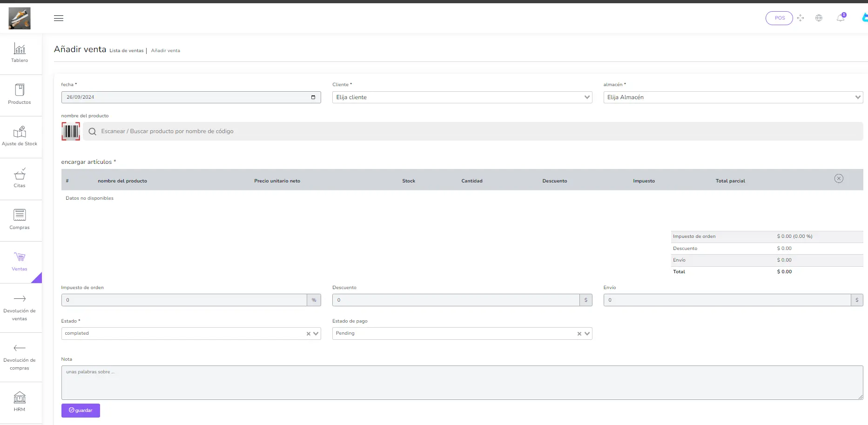Follow the Lista de ventas breadcrumb
This screenshot has height=425, width=868.
[127, 51]
